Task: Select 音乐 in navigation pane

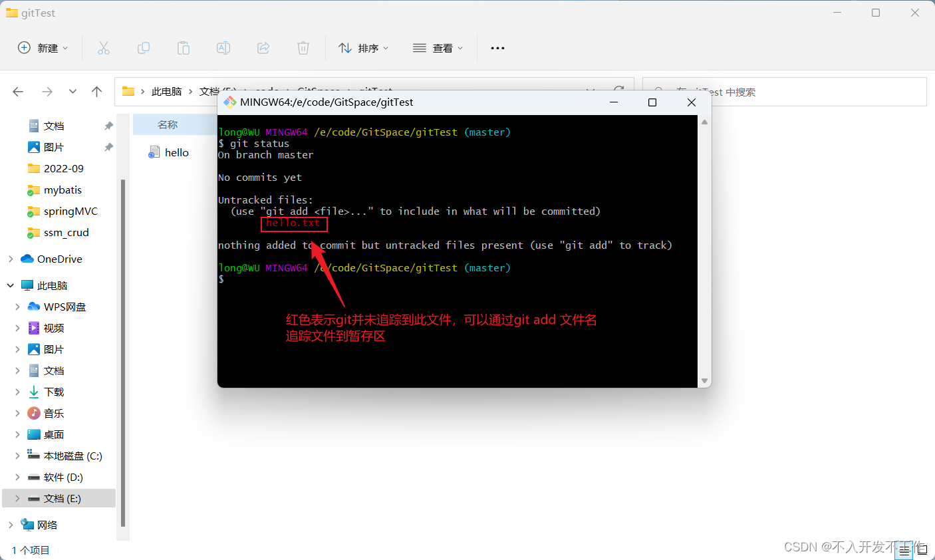Action: 54,413
